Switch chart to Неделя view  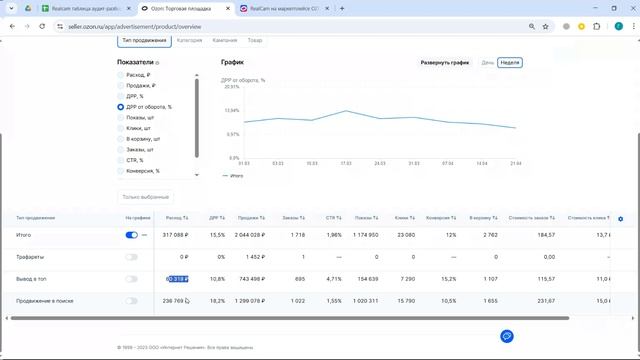(510, 63)
